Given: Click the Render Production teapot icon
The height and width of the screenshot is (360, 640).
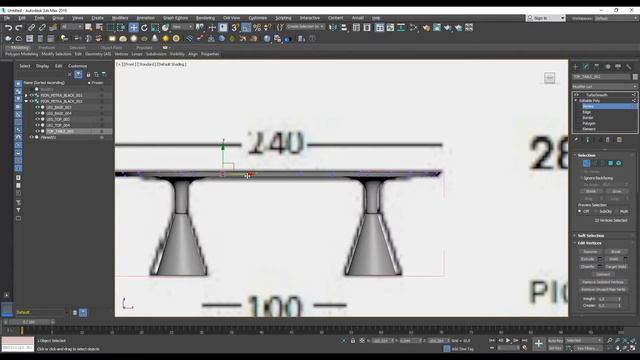Looking at the screenshot, I should point(448,28).
